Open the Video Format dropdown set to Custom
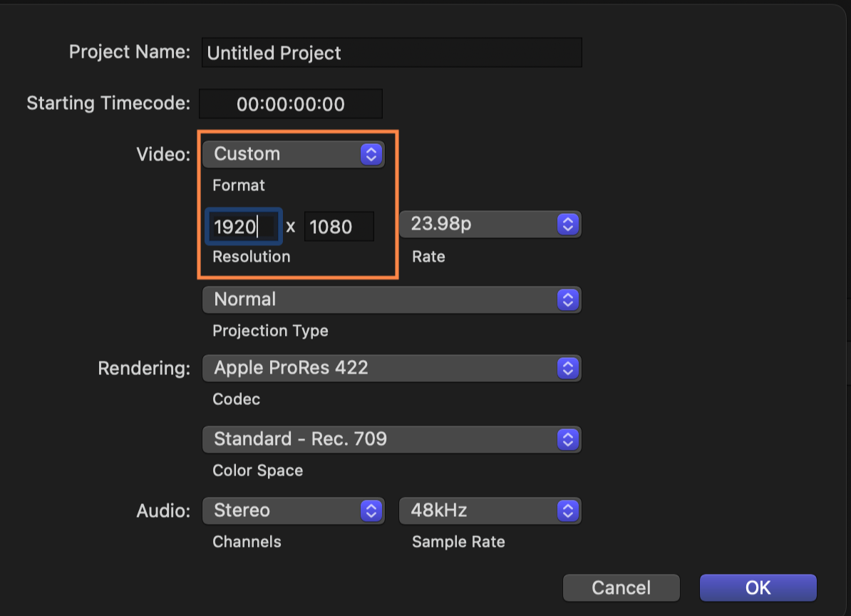The height and width of the screenshot is (616, 851). pos(293,154)
